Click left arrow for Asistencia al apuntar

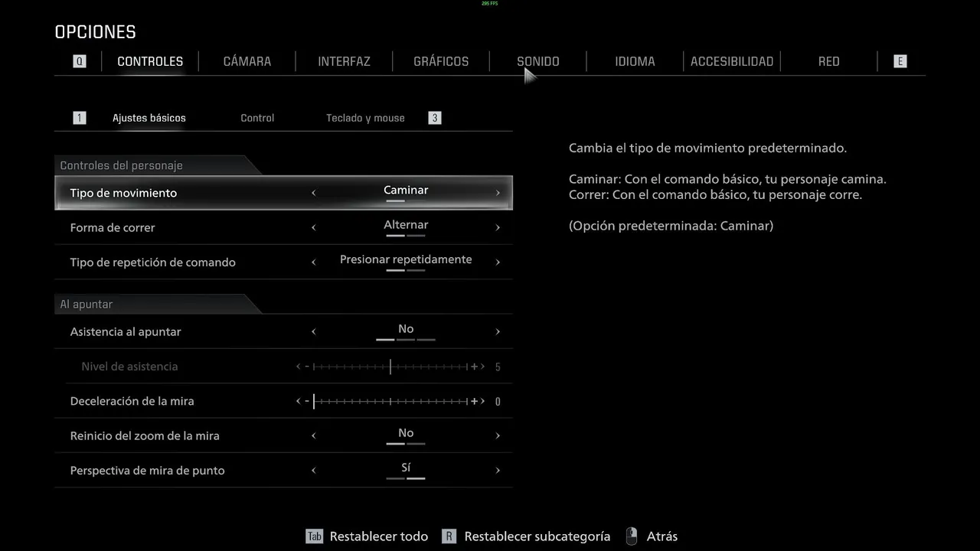click(x=314, y=331)
